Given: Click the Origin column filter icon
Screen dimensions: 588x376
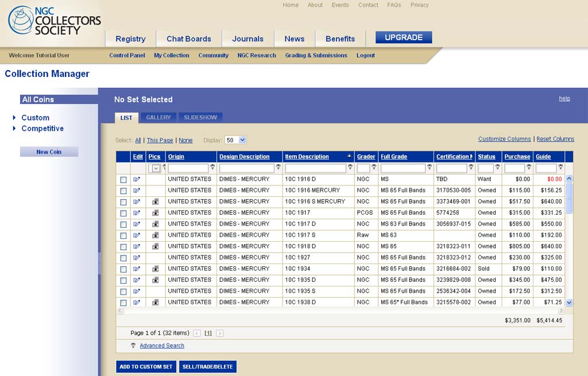Looking at the screenshot, I should click(212, 167).
